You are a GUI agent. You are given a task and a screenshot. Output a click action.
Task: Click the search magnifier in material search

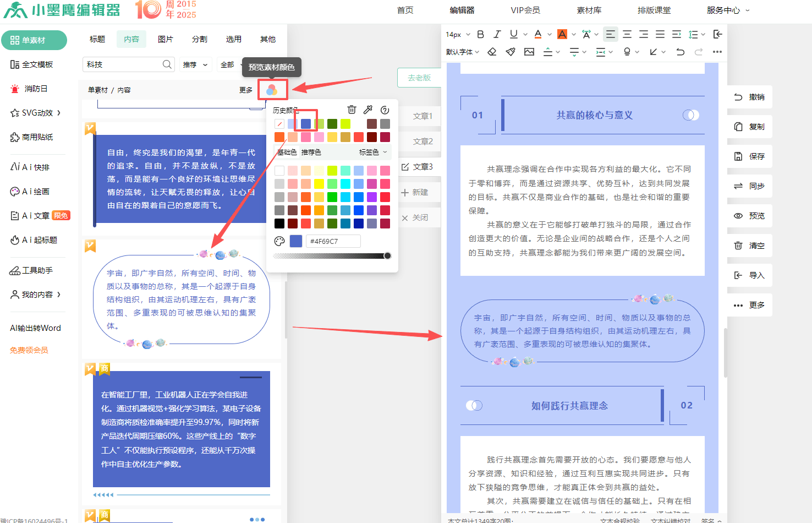pyautogui.click(x=167, y=64)
